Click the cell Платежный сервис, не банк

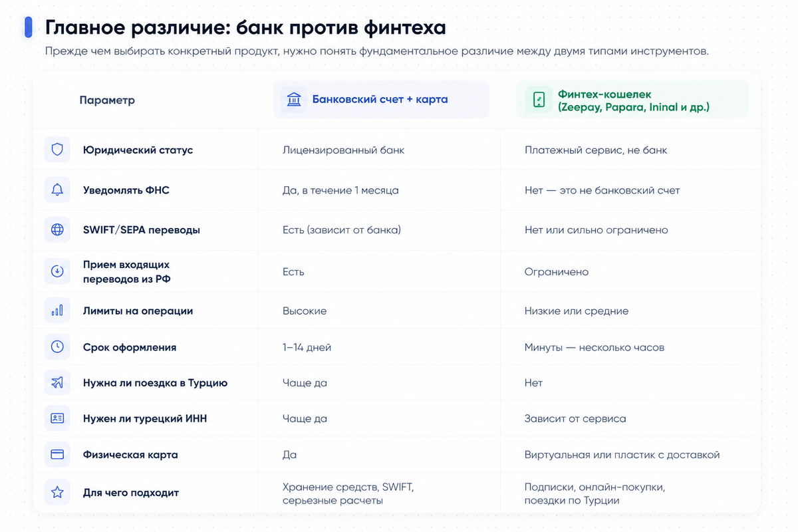596,150
